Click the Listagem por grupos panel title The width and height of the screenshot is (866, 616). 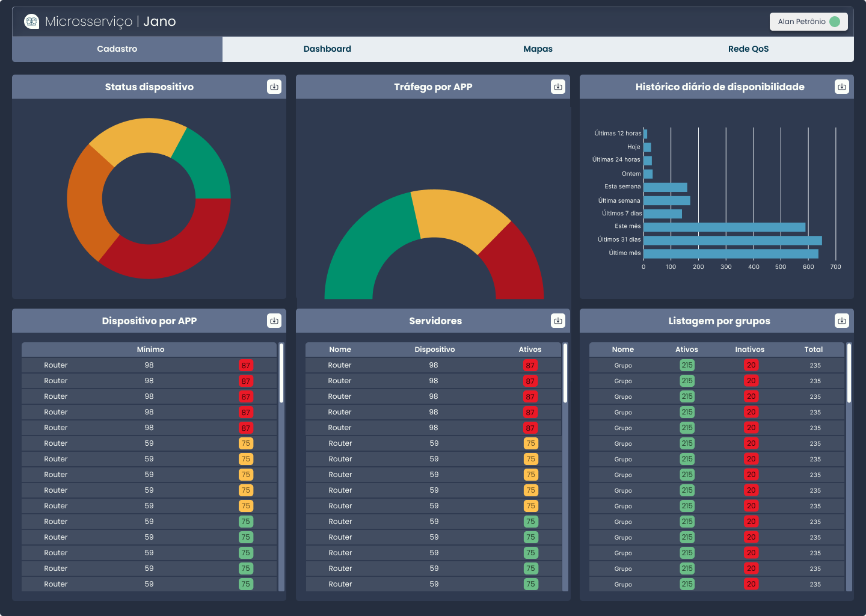tap(719, 321)
